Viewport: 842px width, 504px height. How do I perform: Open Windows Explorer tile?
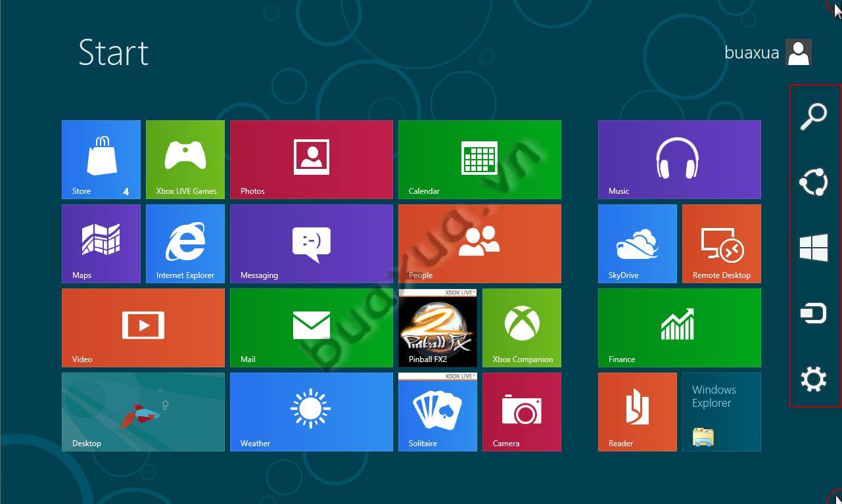coord(722,412)
